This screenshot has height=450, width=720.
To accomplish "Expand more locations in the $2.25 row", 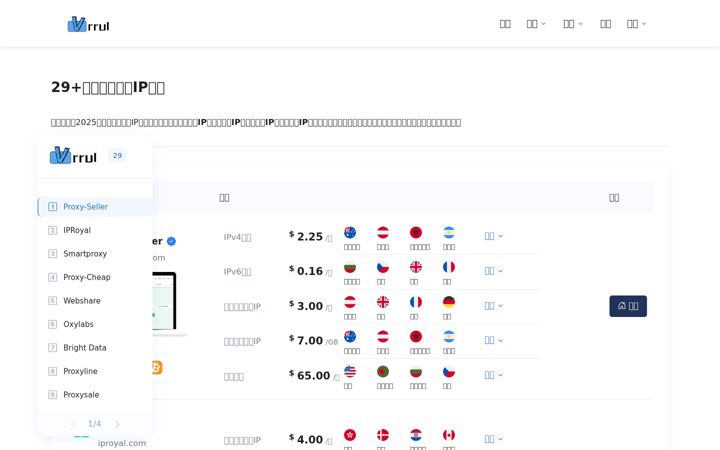I will click(494, 236).
